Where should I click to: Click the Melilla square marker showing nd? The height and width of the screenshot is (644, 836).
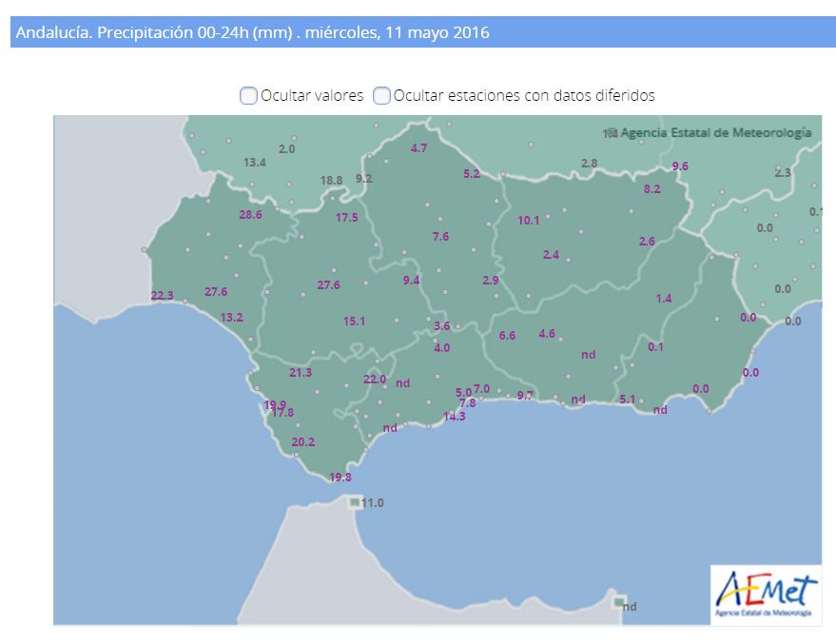619,603
